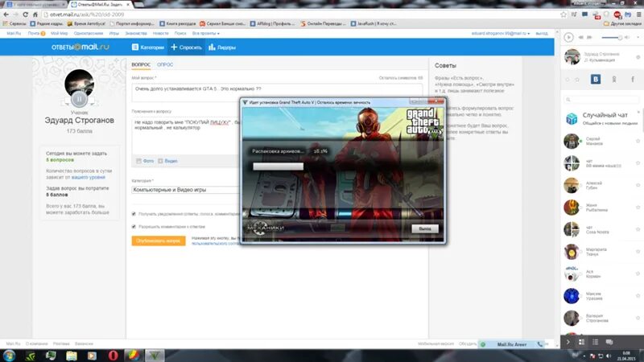
Task: Click the orange publish question button
Action: (x=159, y=241)
